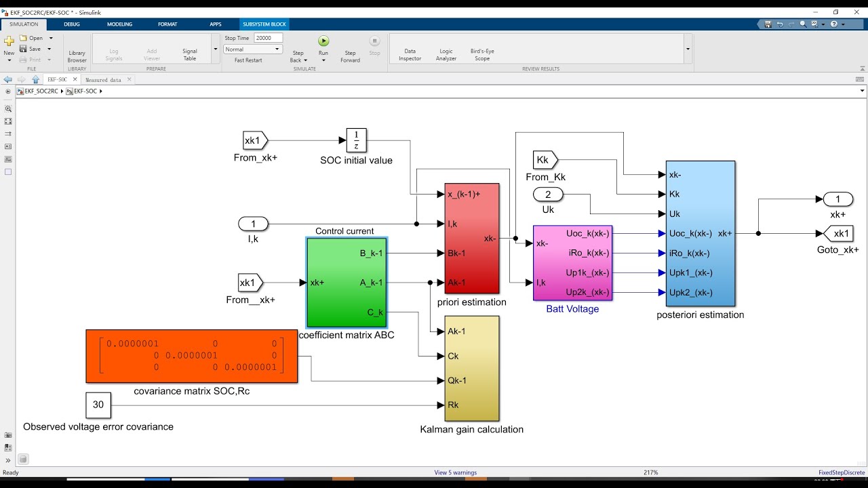
Task: Switch to the DEBUG tab
Action: 72,24
